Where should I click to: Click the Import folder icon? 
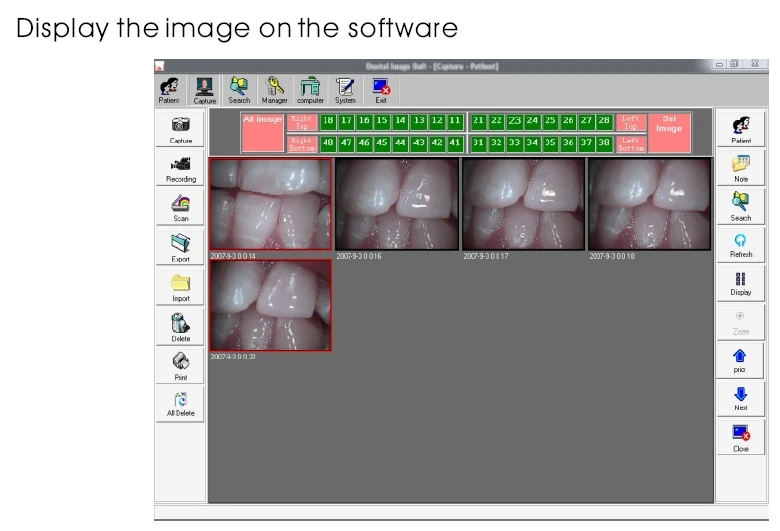tap(180, 287)
